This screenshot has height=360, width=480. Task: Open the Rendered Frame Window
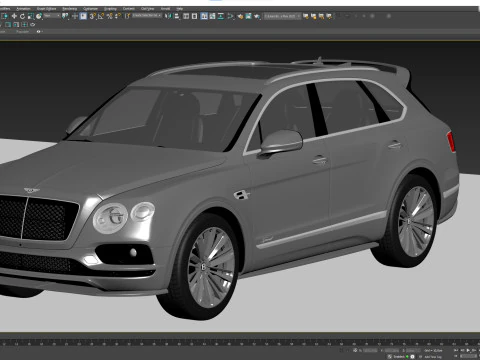pyautogui.click(x=248, y=16)
